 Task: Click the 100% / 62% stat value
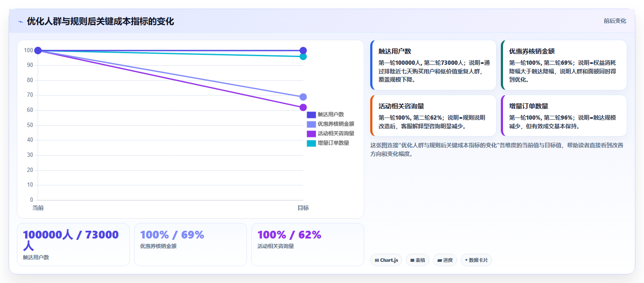pos(289,235)
